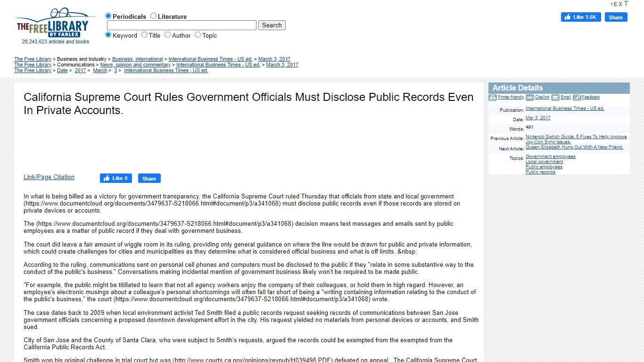
Task: Click the 2017 breadcrumb link
Action: 80,71
